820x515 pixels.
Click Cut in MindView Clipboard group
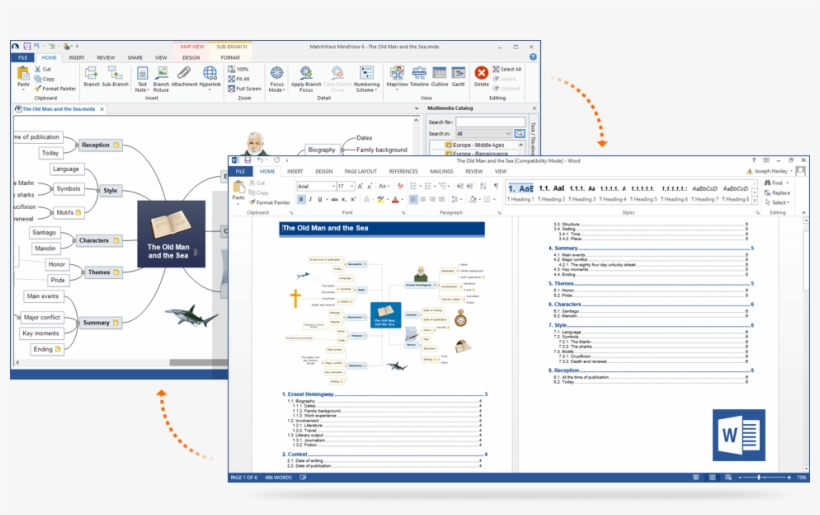point(43,69)
